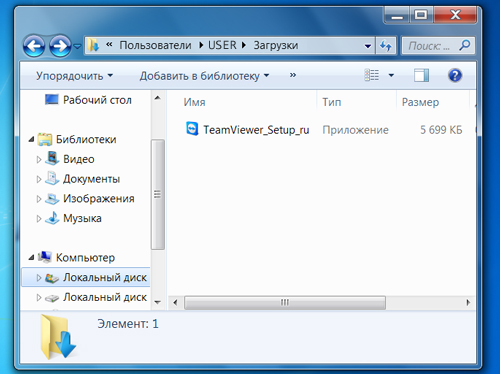Click horizontal scrollbar right arrow
The image size is (500, 374).
(x=468, y=303)
